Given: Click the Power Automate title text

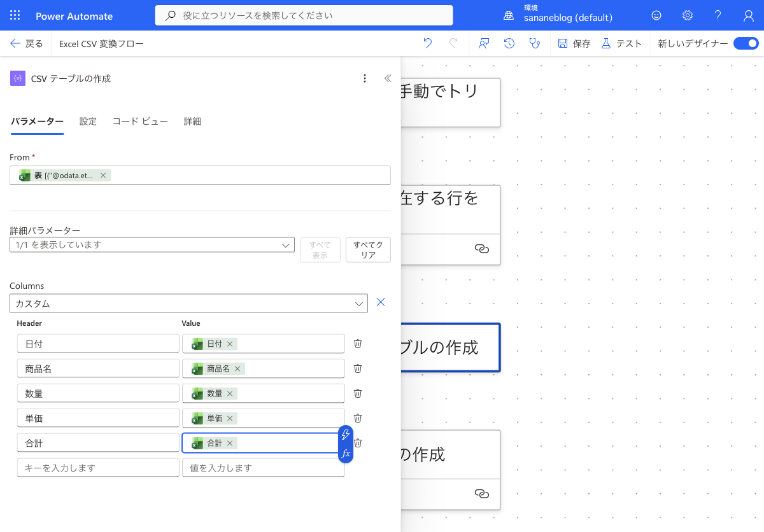Looking at the screenshot, I should click(74, 16).
